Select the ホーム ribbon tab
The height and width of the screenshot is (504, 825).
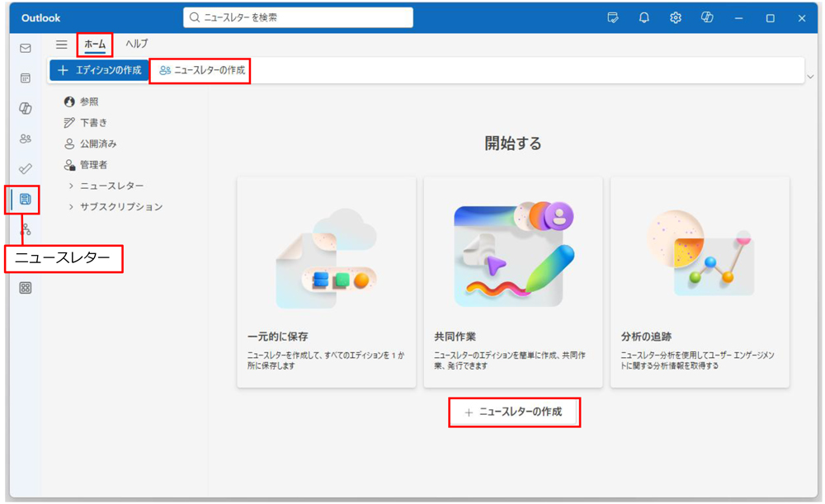coord(94,45)
